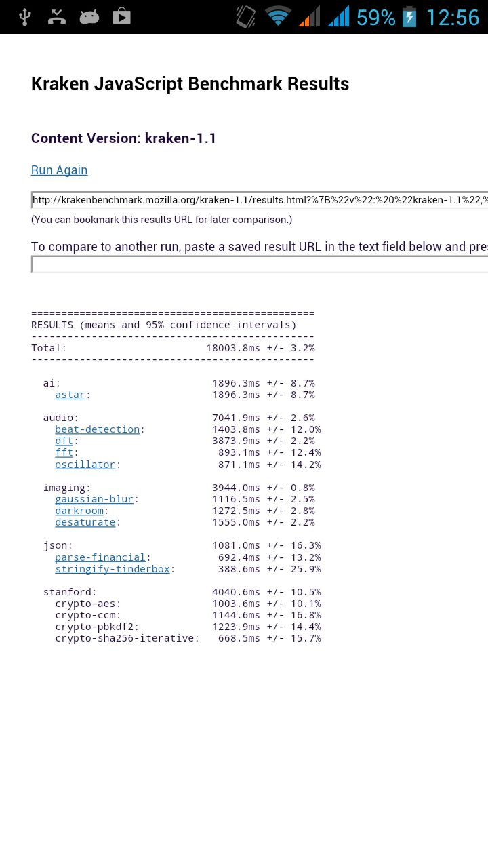Tap the USB connection status icon

coord(25,17)
